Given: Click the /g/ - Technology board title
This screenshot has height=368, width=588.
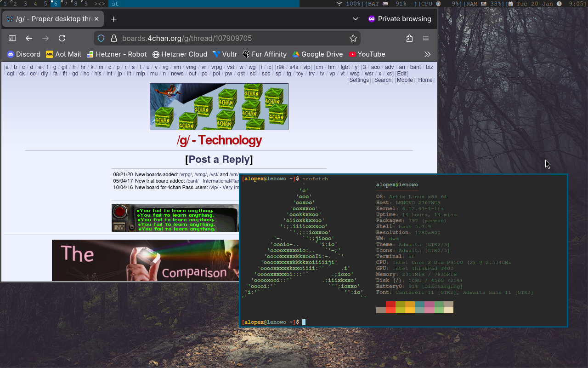Looking at the screenshot, I should pos(219,140).
